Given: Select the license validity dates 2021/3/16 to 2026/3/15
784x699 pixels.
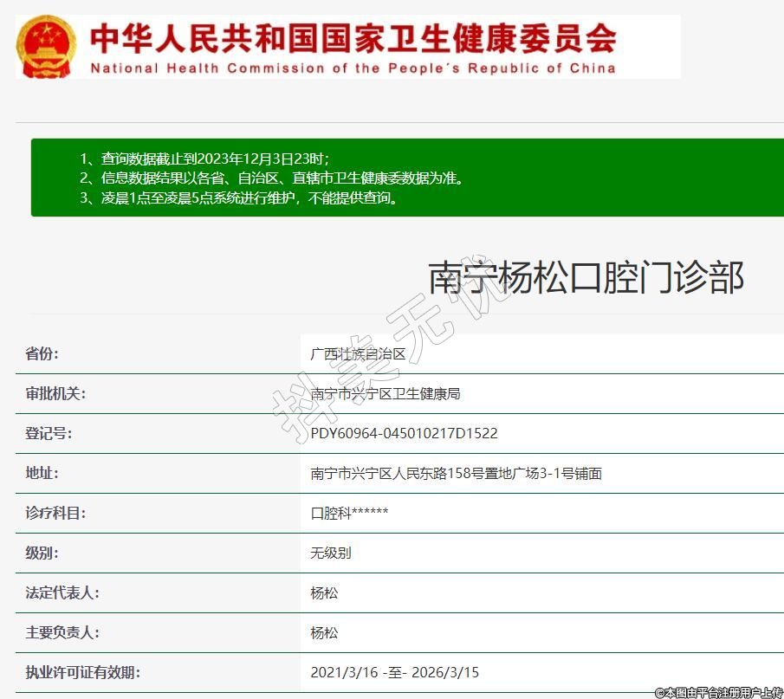Looking at the screenshot, I should [x=394, y=672].
